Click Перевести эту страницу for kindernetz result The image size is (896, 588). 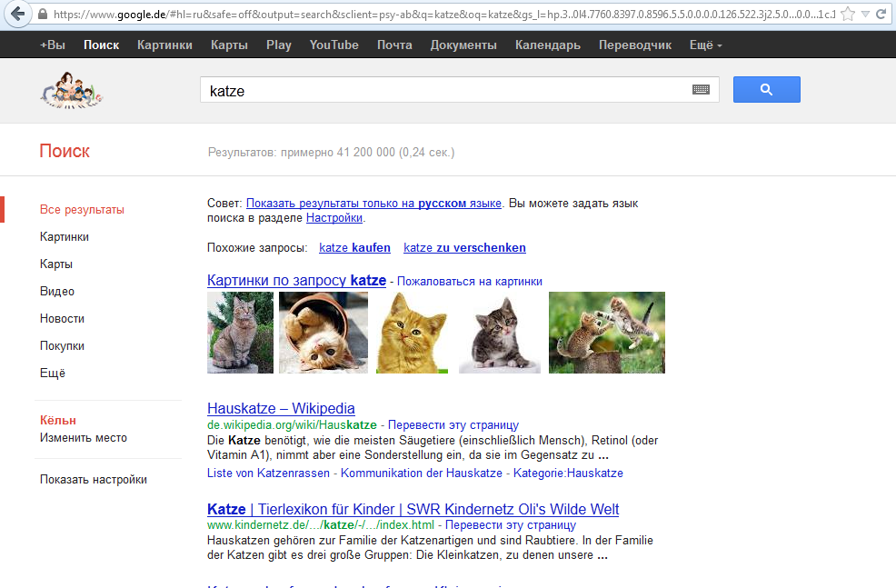511,524
